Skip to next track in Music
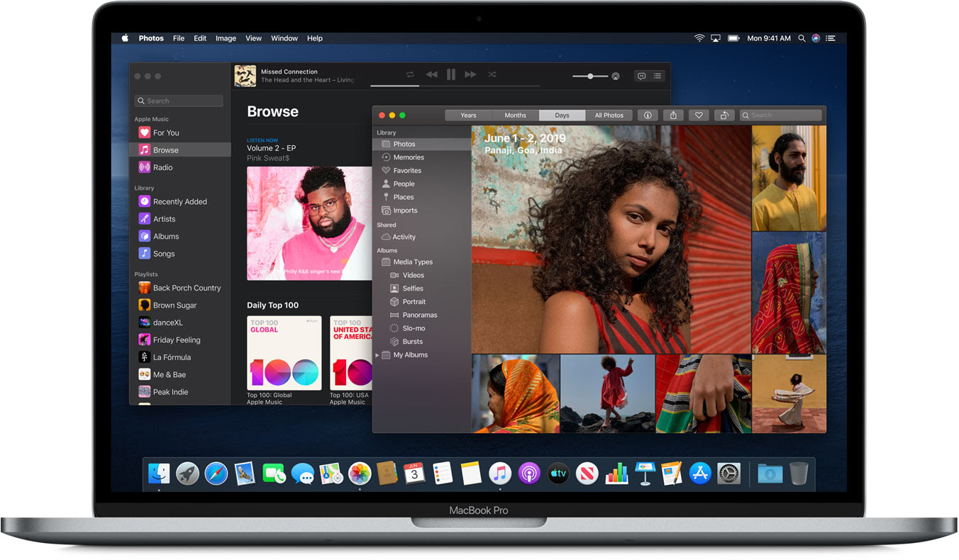 coord(470,74)
